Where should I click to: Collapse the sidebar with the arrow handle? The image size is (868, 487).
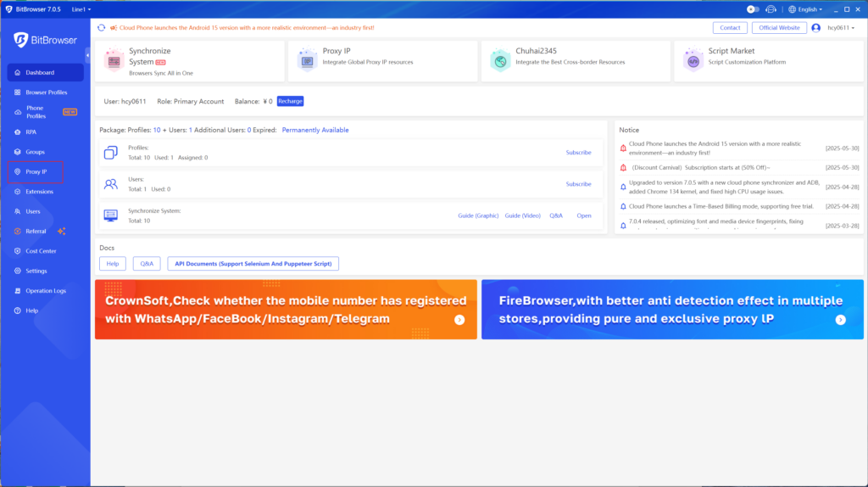(87, 55)
